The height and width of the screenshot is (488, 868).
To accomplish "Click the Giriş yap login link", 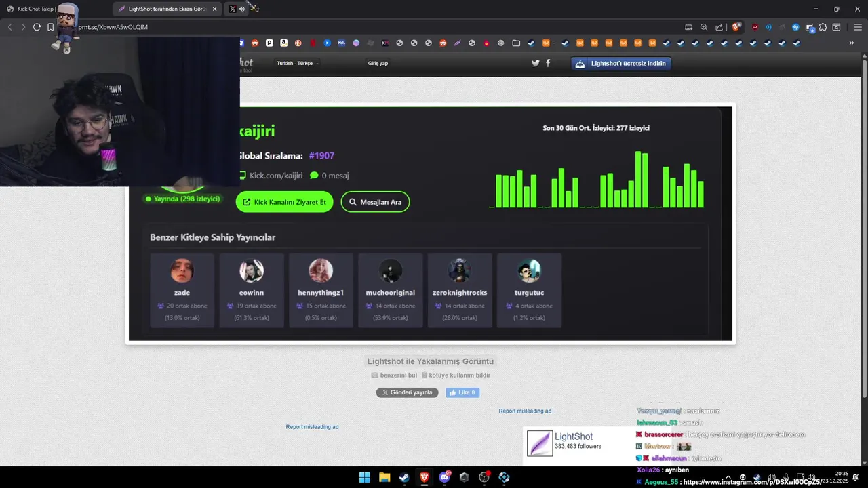I will [378, 63].
